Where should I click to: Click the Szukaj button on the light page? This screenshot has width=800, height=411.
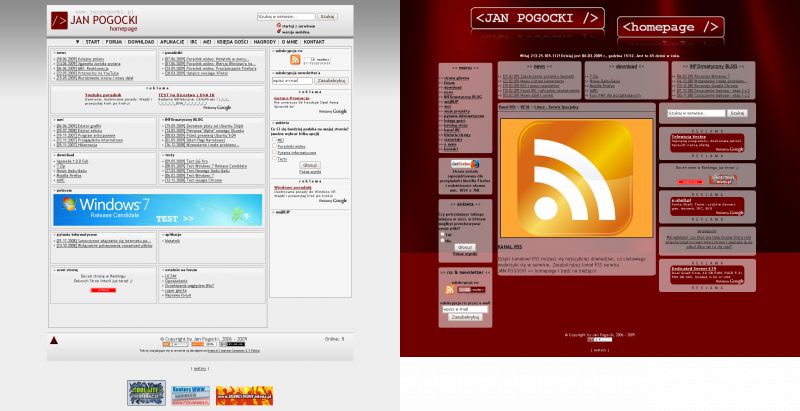(327, 17)
